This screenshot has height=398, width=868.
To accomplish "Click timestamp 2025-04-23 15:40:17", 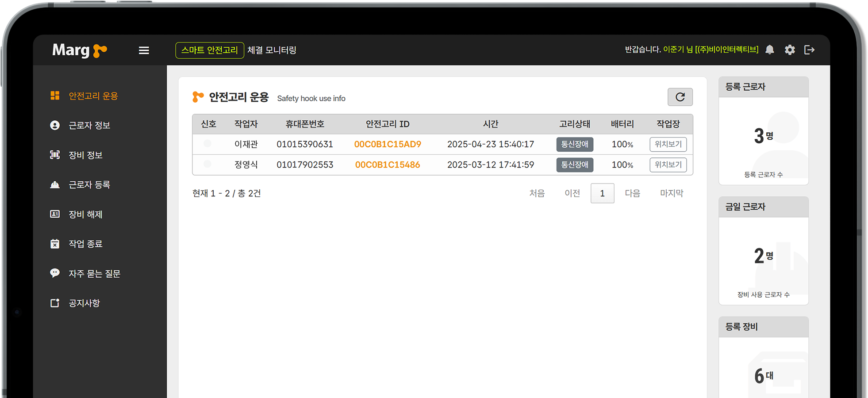I will [491, 144].
